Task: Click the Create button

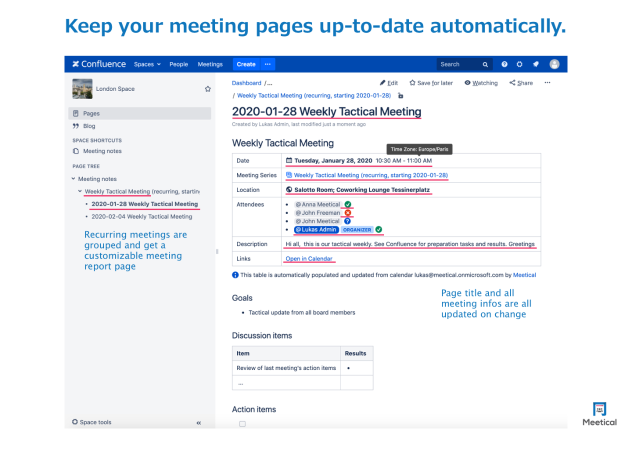Action: (x=246, y=64)
